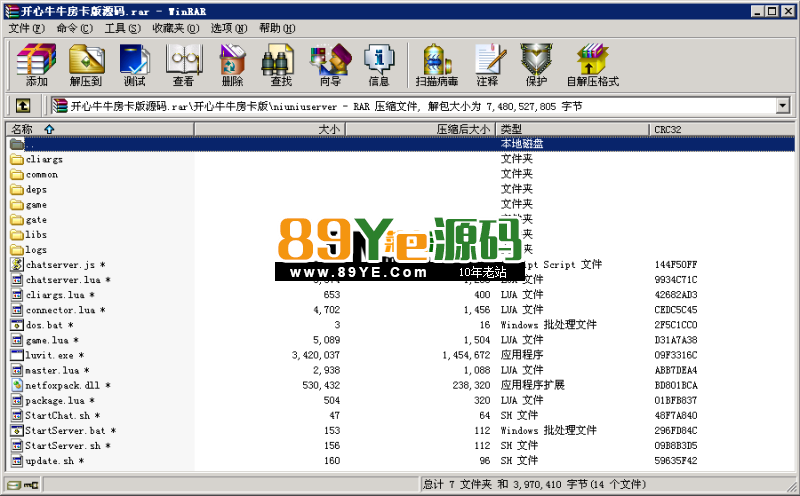The height and width of the screenshot is (496, 800).
Task: Click the cliargs folder icon
Action: point(17,159)
